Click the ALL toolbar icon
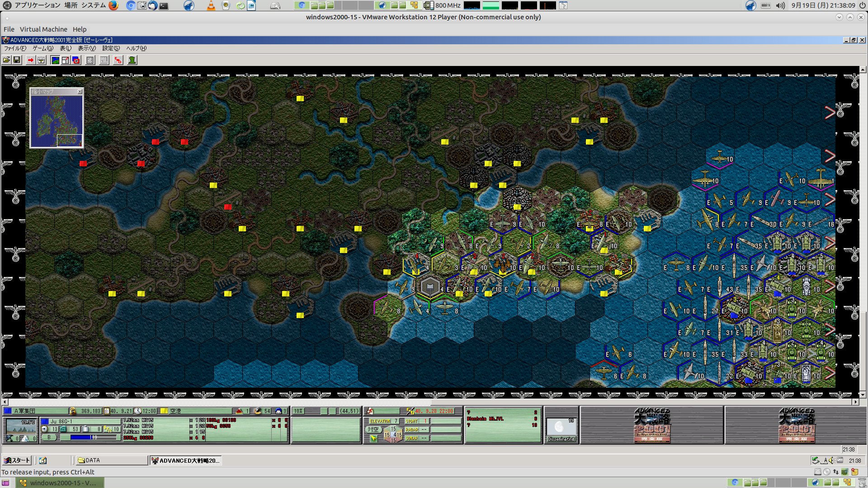868x488 pixels. (104, 60)
